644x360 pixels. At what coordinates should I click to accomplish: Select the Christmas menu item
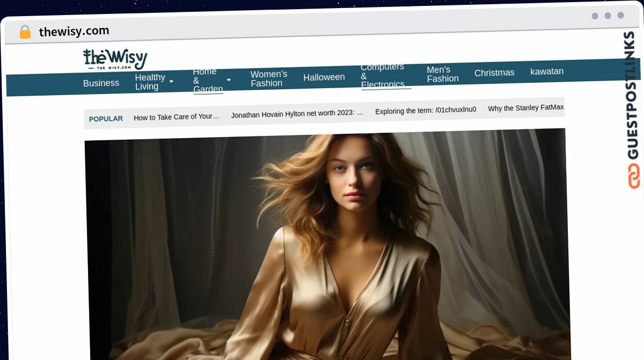pos(494,73)
